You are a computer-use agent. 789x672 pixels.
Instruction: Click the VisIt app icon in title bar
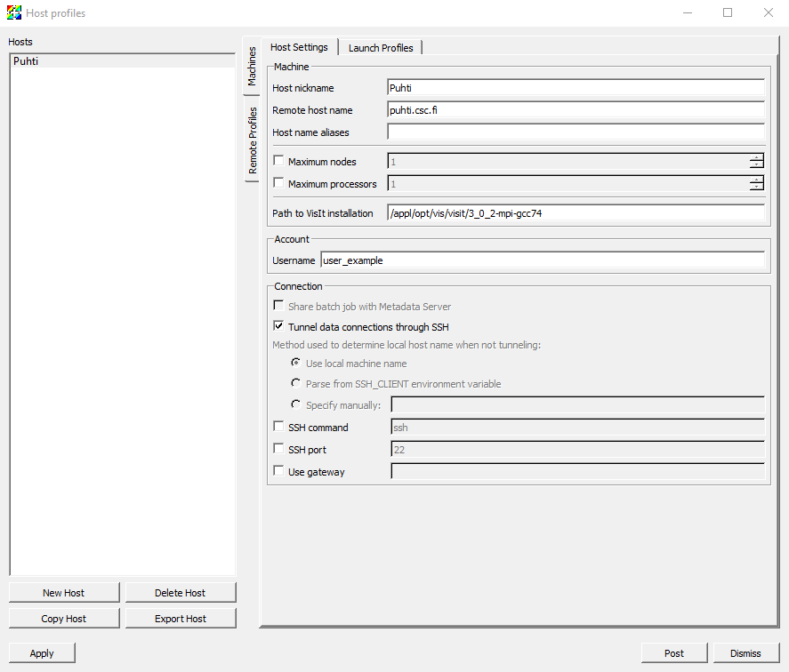[x=13, y=13]
